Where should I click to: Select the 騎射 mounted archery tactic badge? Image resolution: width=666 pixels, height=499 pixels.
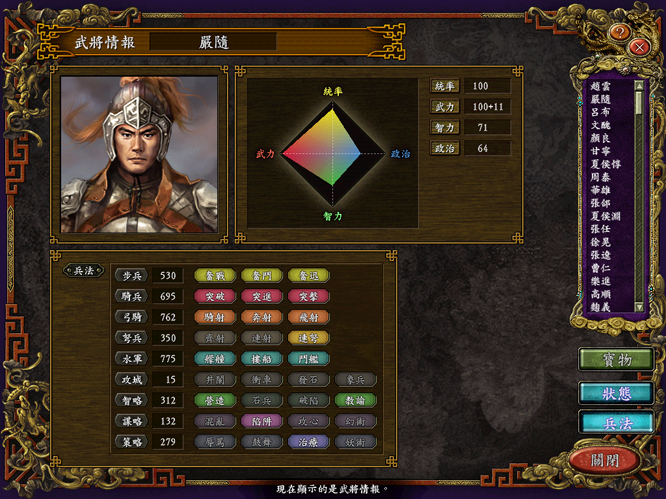pos(215,317)
